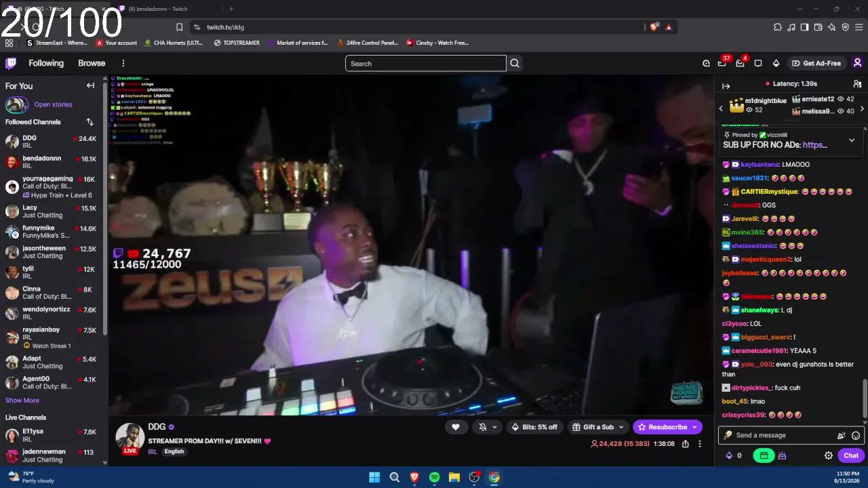This screenshot has width=868, height=488.
Task: Open the Spotify taskbar icon
Action: click(x=434, y=477)
